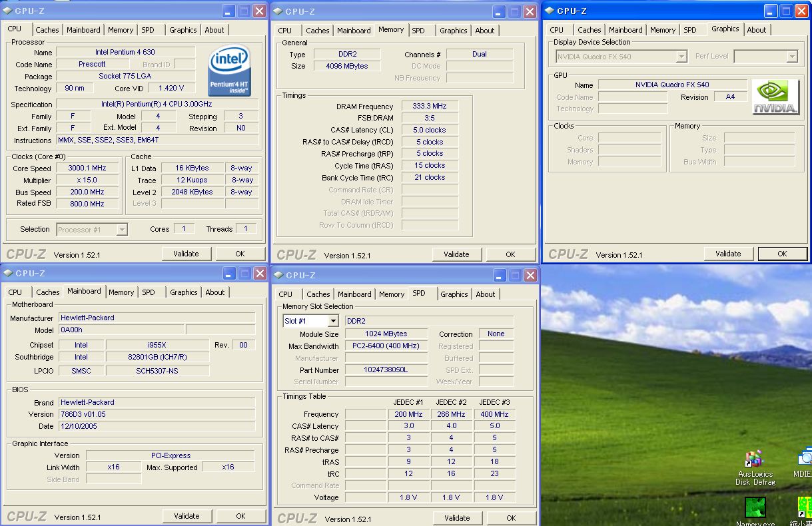Viewport: 812px width, 526px height.
Task: Switch to CPU tab in the Memory window
Action: tap(285, 31)
